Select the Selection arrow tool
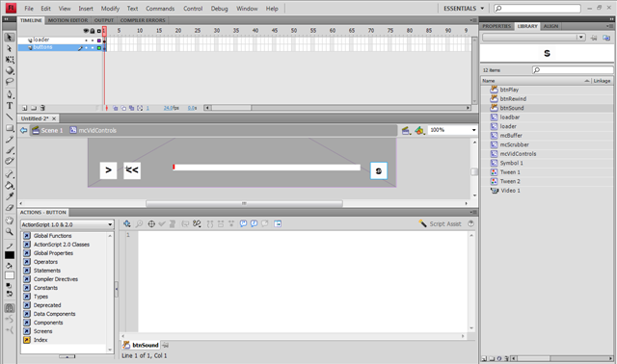This screenshot has height=364, width=617. click(x=10, y=38)
